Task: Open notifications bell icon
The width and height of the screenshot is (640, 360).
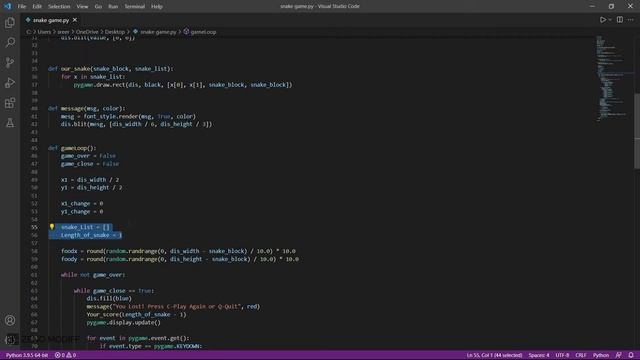Action: coord(631,355)
